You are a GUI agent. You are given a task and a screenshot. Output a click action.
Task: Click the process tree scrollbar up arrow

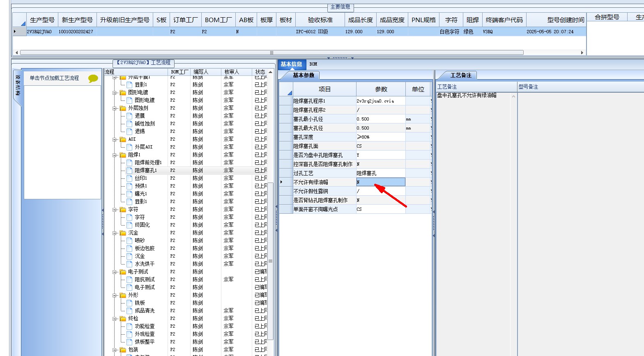pyautogui.click(x=271, y=72)
